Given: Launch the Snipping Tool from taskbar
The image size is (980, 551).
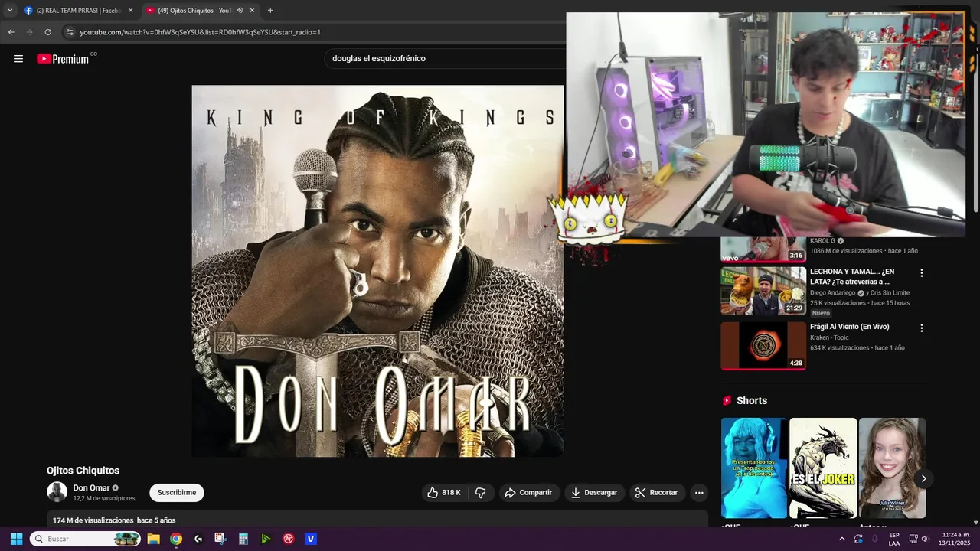Looking at the screenshot, I should [x=220, y=539].
